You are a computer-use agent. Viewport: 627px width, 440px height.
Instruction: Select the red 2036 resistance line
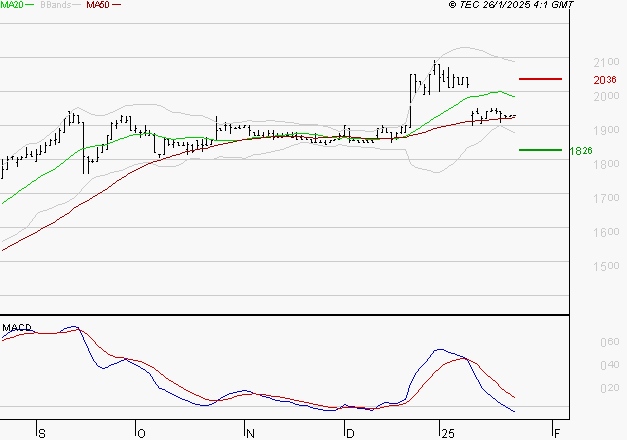(540, 78)
